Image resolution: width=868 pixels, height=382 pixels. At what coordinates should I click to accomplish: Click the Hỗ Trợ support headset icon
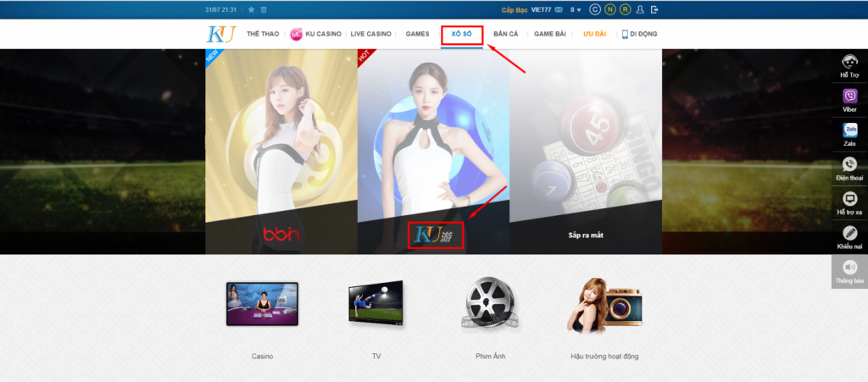pyautogui.click(x=849, y=63)
